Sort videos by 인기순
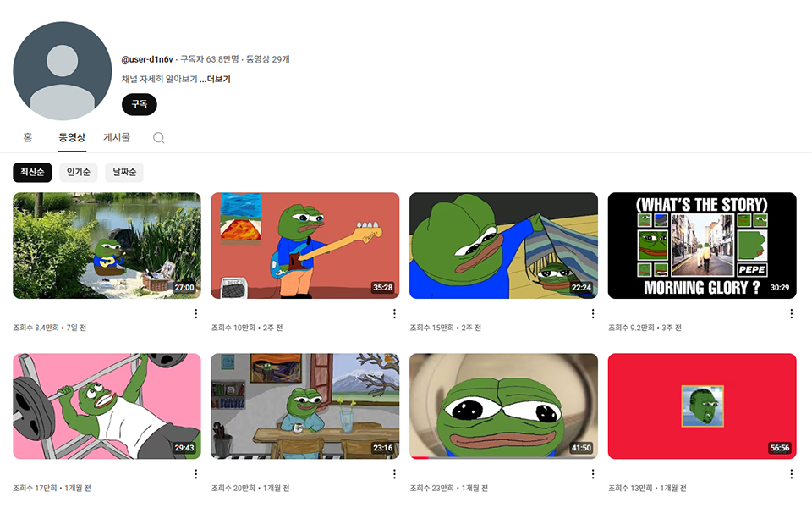The image size is (812, 508). click(x=78, y=172)
